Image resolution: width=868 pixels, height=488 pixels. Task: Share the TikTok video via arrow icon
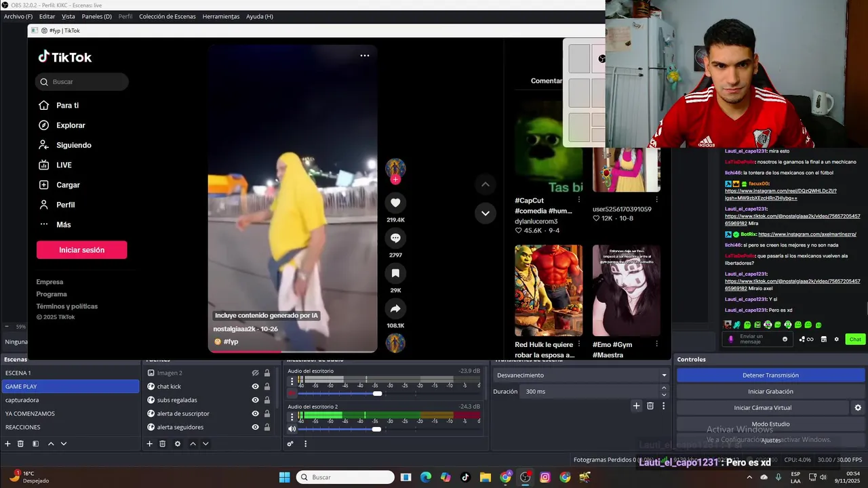pos(395,308)
